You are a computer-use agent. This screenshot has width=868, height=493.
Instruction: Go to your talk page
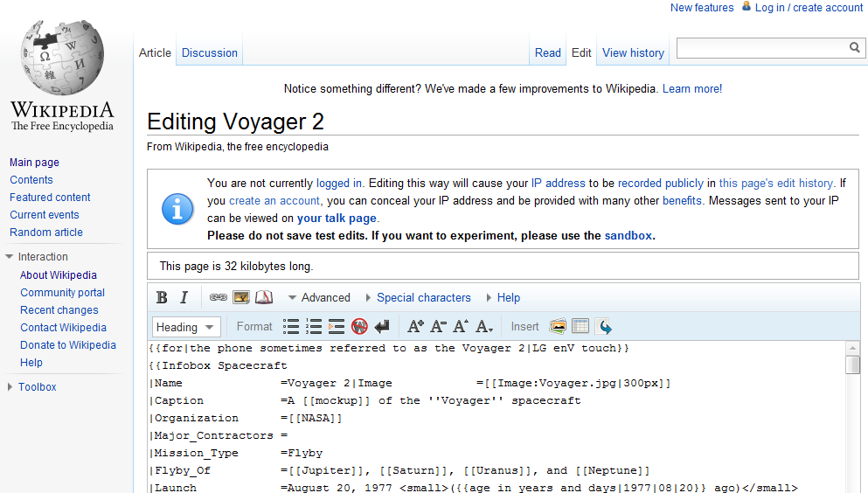337,218
